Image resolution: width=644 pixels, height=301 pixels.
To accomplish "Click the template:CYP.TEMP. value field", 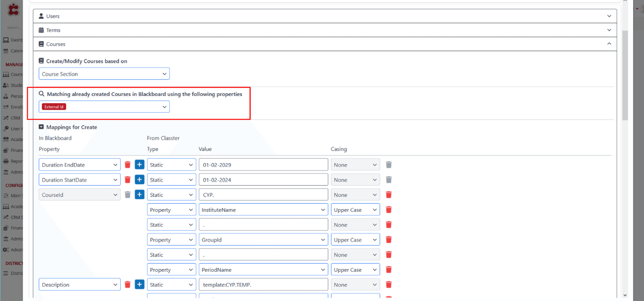I will (263, 285).
